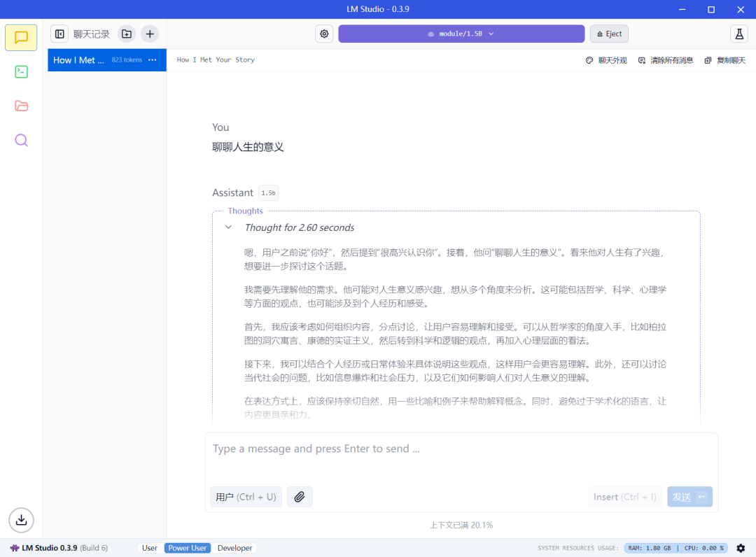Image resolution: width=756 pixels, height=557 pixels.
Task: Click the paperclip attach file icon
Action: [300, 497]
